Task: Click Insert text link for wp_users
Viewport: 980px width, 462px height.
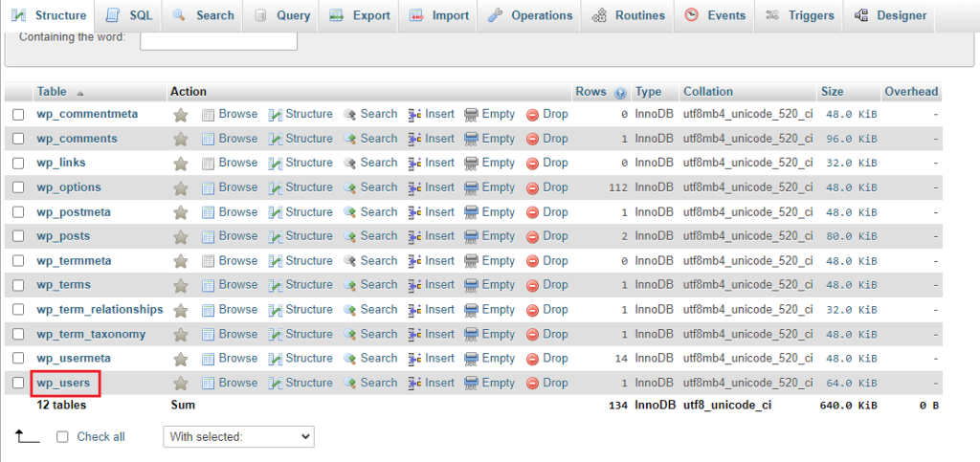Action: click(440, 383)
